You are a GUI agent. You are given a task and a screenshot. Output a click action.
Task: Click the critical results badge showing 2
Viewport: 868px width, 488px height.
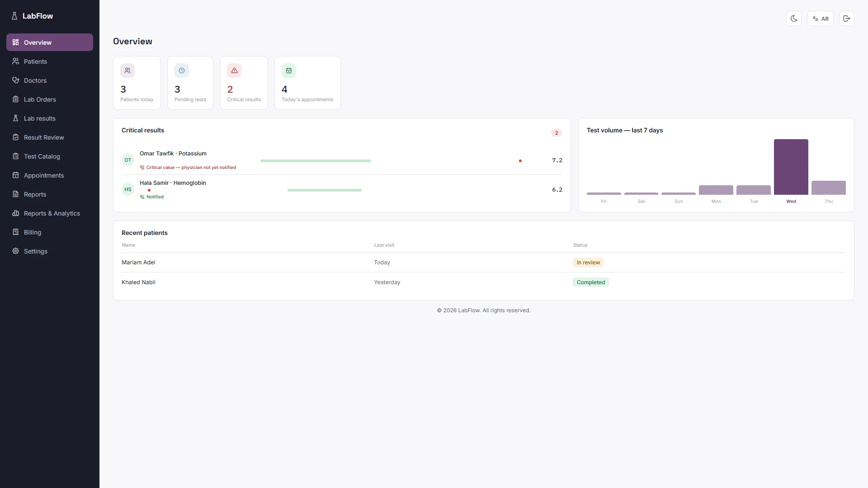[557, 133]
